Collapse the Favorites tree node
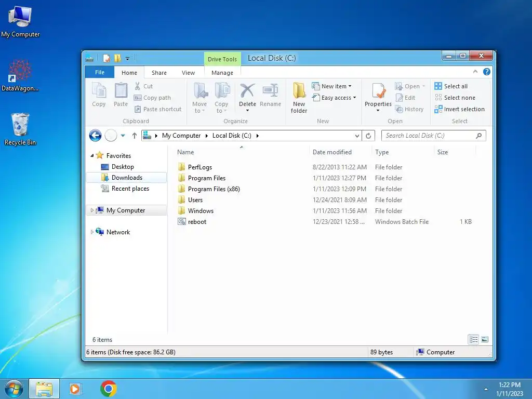The width and height of the screenshot is (532, 399). 92,156
